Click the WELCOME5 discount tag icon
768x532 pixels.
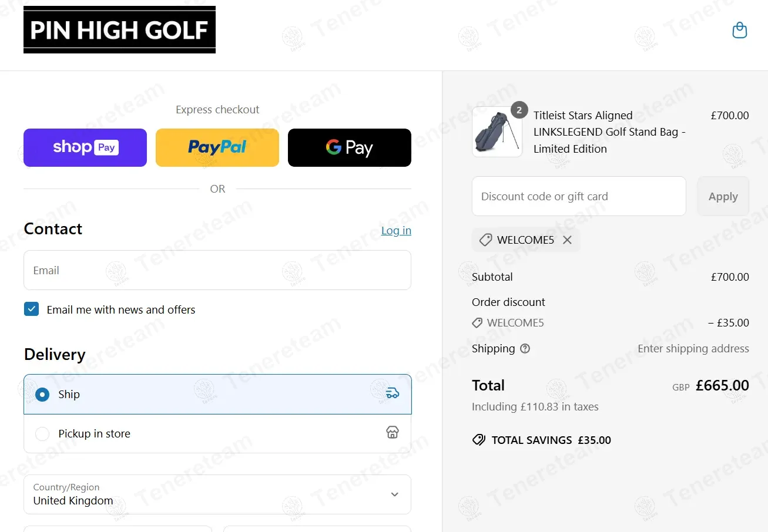(x=485, y=240)
